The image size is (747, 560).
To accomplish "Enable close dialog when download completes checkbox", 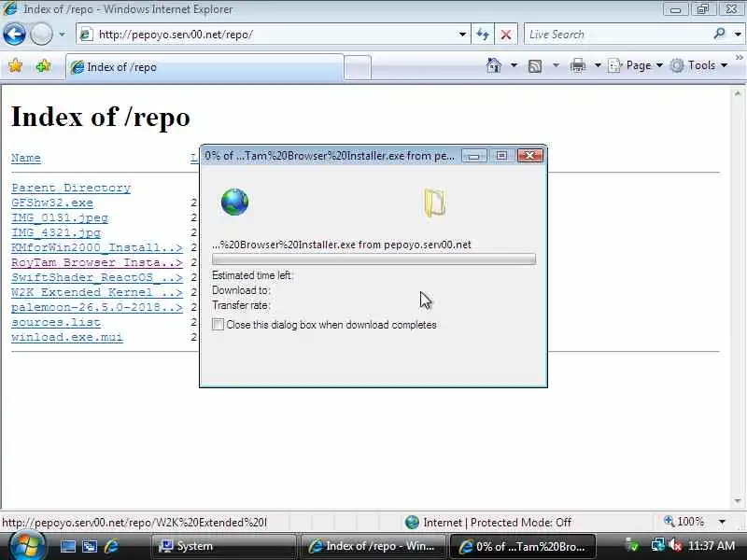I will tap(218, 324).
